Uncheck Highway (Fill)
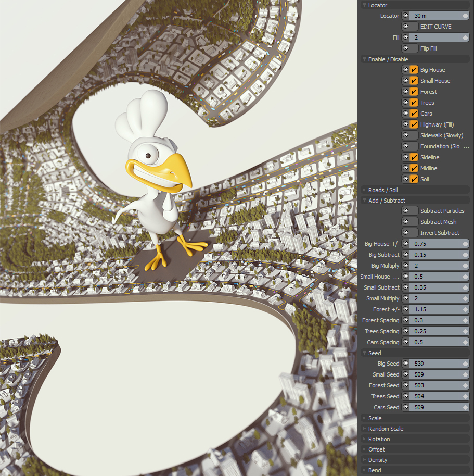Screen dimensions: 474x476 [x=414, y=124]
